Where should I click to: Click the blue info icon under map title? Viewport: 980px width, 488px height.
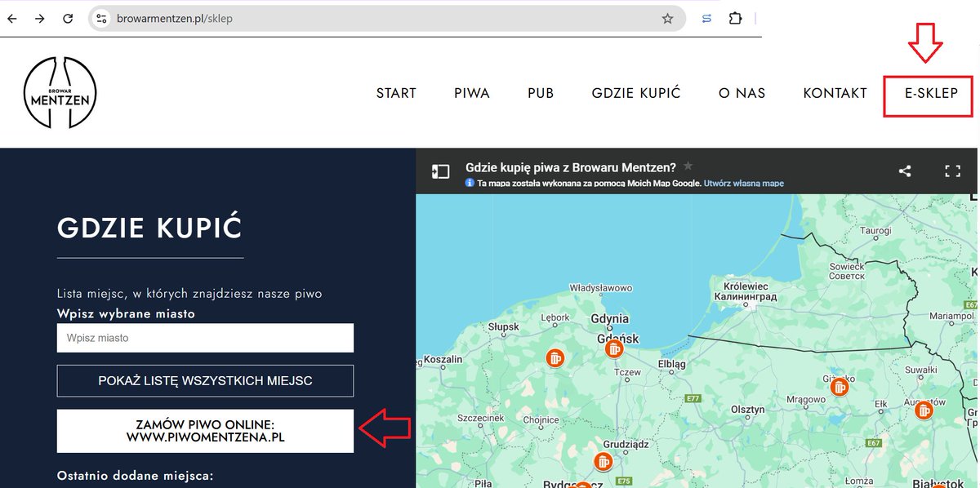pyautogui.click(x=470, y=184)
